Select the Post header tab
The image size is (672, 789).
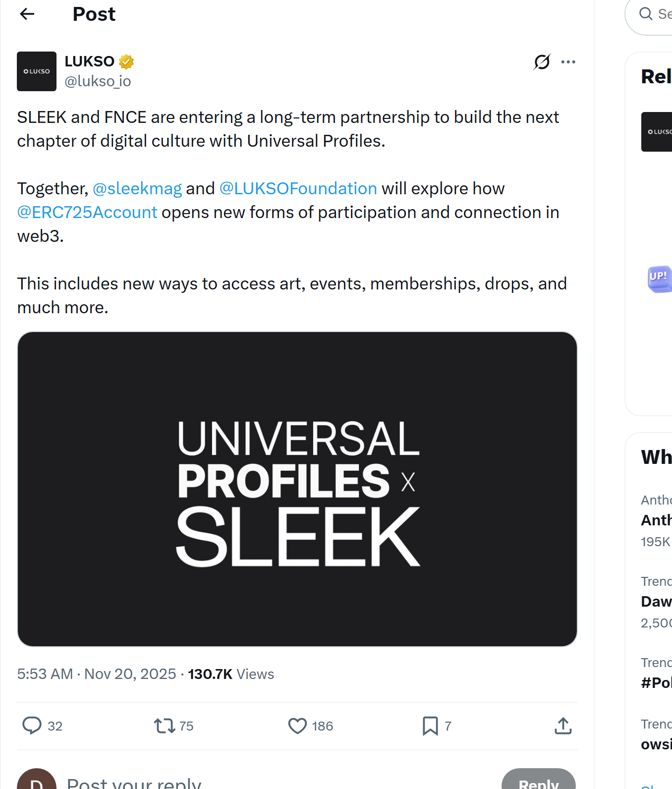(x=94, y=14)
